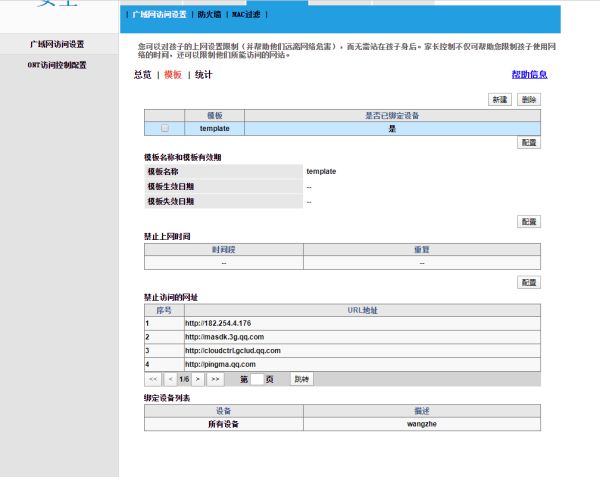
Task: Switch to the 统计 sub-tab
Action: pyautogui.click(x=203, y=75)
